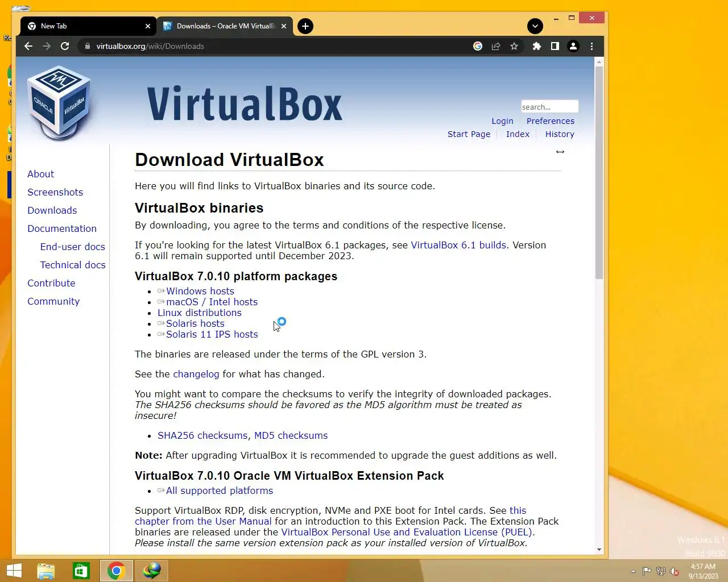Open the changelog link

click(x=196, y=374)
